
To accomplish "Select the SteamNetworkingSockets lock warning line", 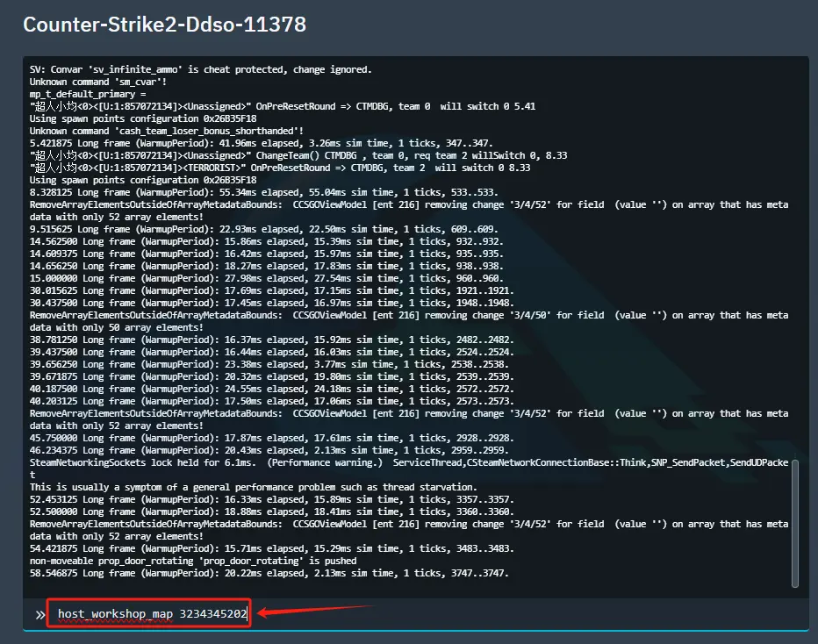I will 351,462.
